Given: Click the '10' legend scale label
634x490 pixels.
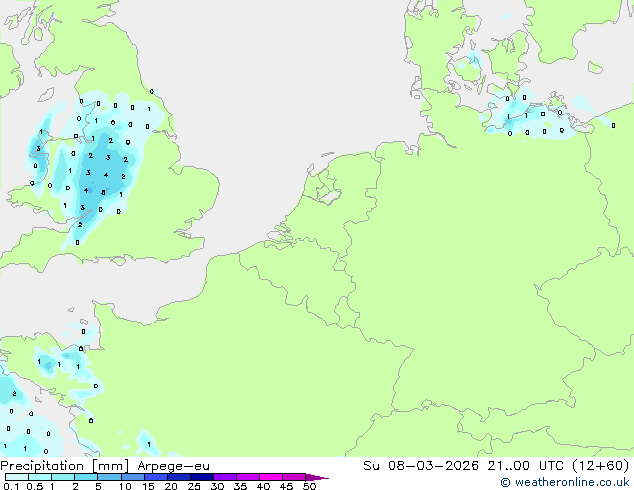Looking at the screenshot, I should point(125,486).
